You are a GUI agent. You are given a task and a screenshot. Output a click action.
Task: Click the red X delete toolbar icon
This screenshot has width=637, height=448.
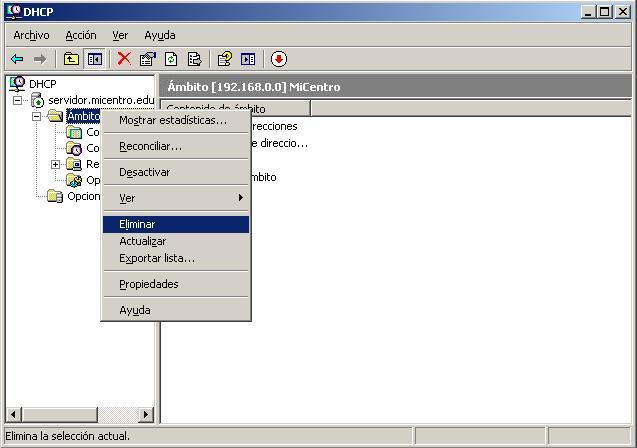click(124, 59)
